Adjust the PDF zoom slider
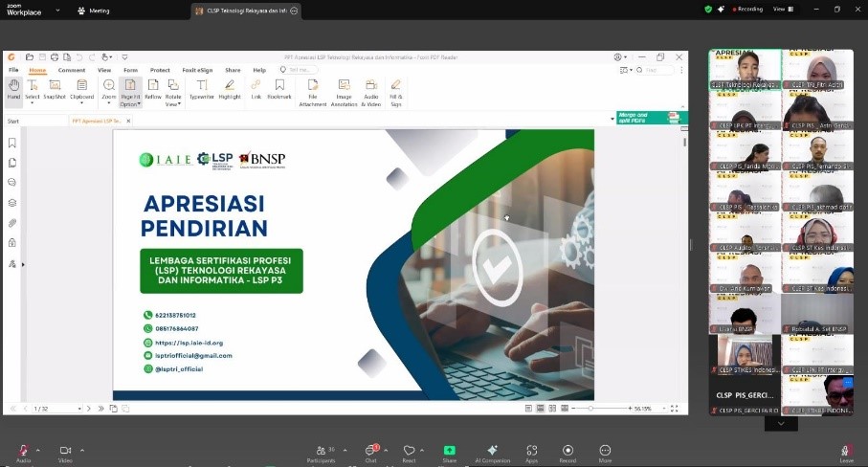The width and height of the screenshot is (868, 467). (x=592, y=409)
